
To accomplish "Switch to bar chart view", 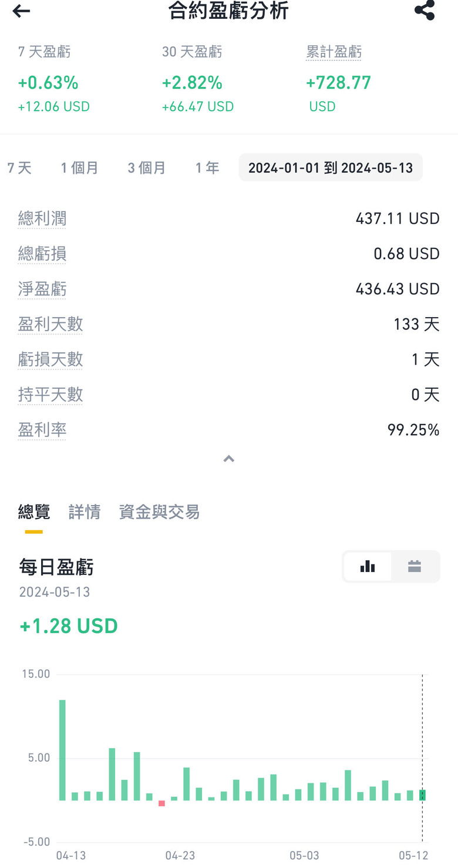I will (368, 567).
